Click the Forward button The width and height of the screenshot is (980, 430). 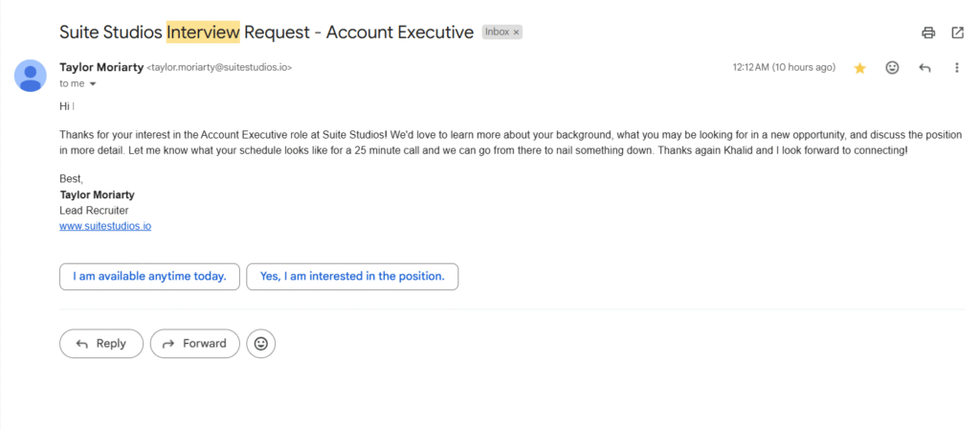[x=195, y=344]
